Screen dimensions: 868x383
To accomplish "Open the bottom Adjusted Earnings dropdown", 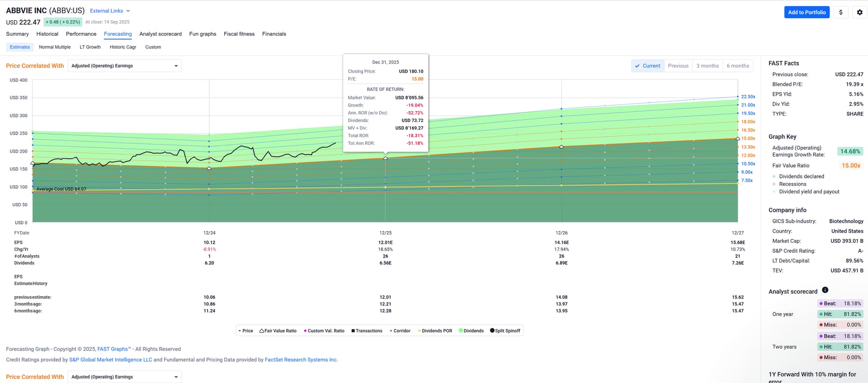I will [124, 377].
